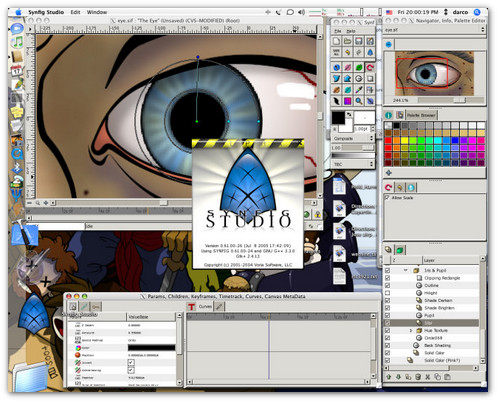Click the Spotlight search icon in menu bar
The image size is (497, 401).
point(477,12)
